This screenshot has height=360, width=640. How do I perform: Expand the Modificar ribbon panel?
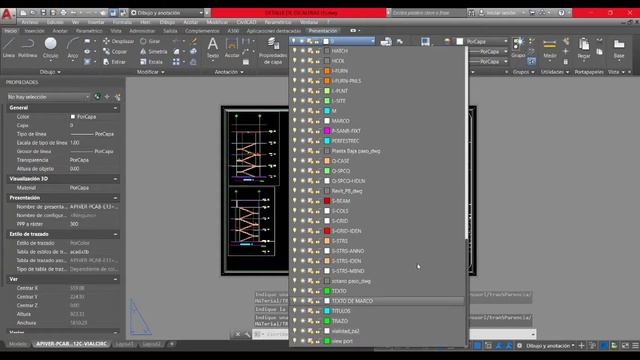pos(151,72)
